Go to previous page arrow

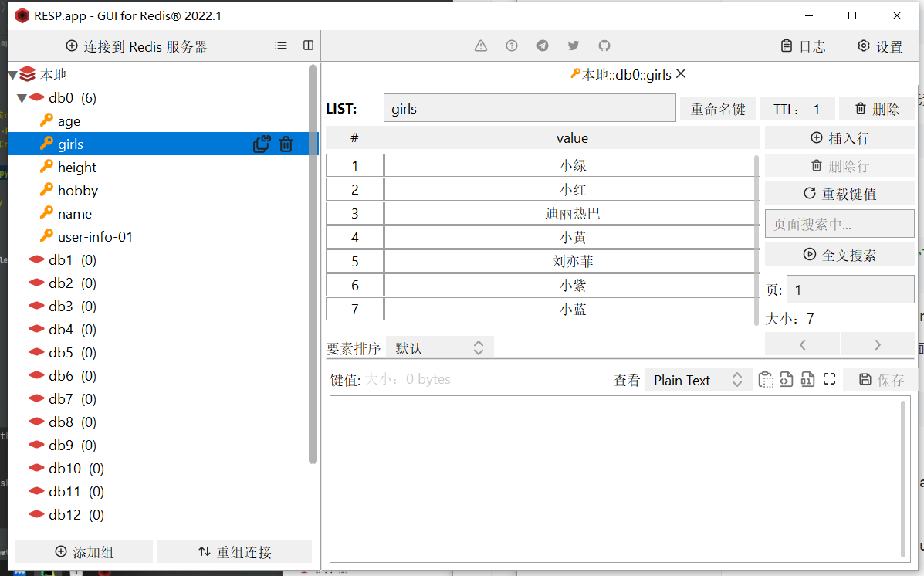pos(802,344)
